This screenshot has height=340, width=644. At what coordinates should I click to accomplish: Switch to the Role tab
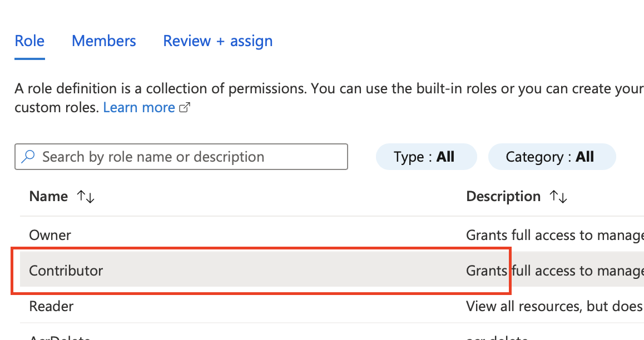29,41
